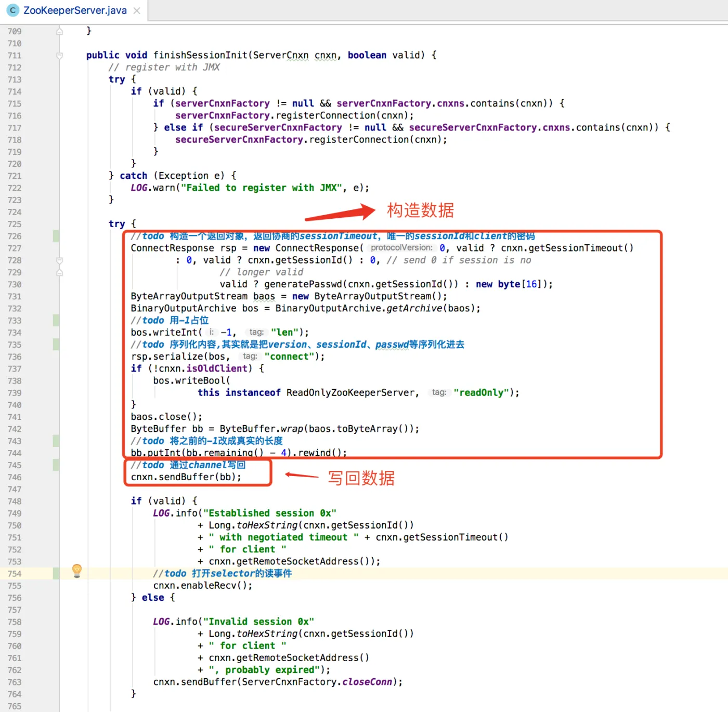The width and height of the screenshot is (728, 712).
Task: Close the ZooKeeperServer.java tab
Action: tap(137, 10)
